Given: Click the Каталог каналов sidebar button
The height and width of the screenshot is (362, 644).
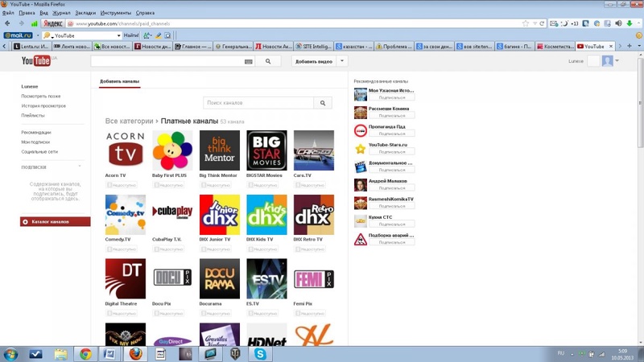Looking at the screenshot, I should pos(55,221).
